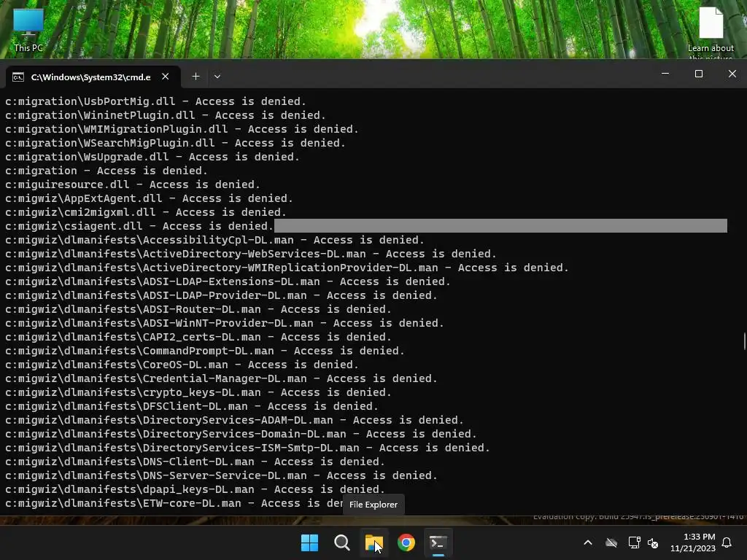The height and width of the screenshot is (560, 747).
Task: Launch Google Chrome from taskbar
Action: (406, 542)
